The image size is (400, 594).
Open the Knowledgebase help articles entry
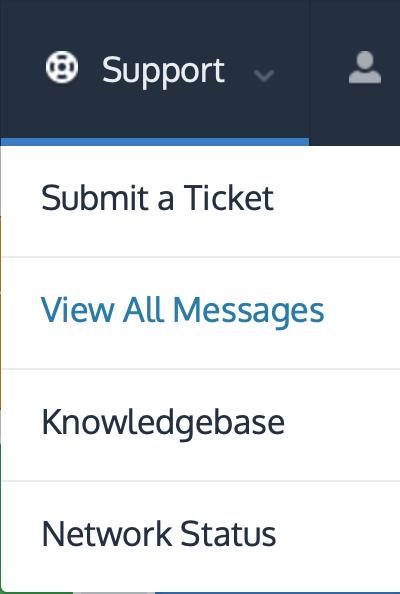163,423
